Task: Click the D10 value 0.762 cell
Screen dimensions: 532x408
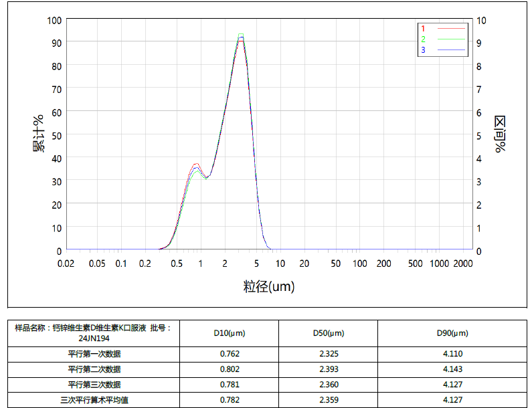Action: (230, 354)
